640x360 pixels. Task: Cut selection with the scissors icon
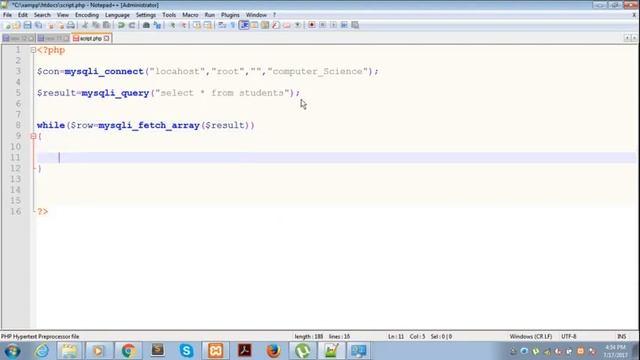click(85, 25)
